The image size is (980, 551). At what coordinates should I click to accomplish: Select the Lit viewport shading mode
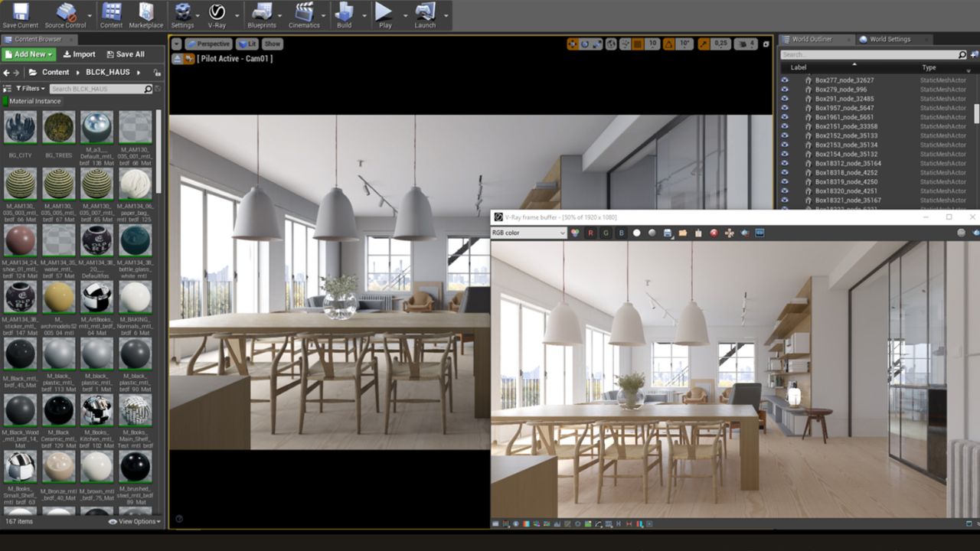pos(247,44)
